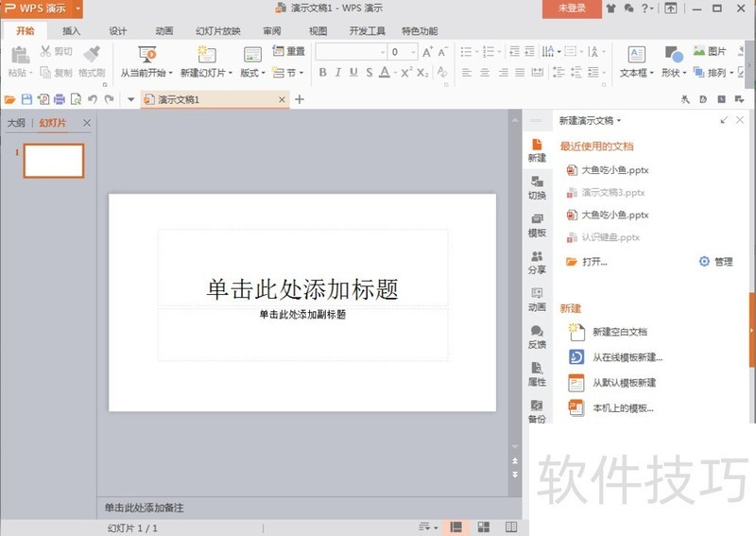Click the Not Logged In button
Screen dimensions: 756x536
[572, 9]
